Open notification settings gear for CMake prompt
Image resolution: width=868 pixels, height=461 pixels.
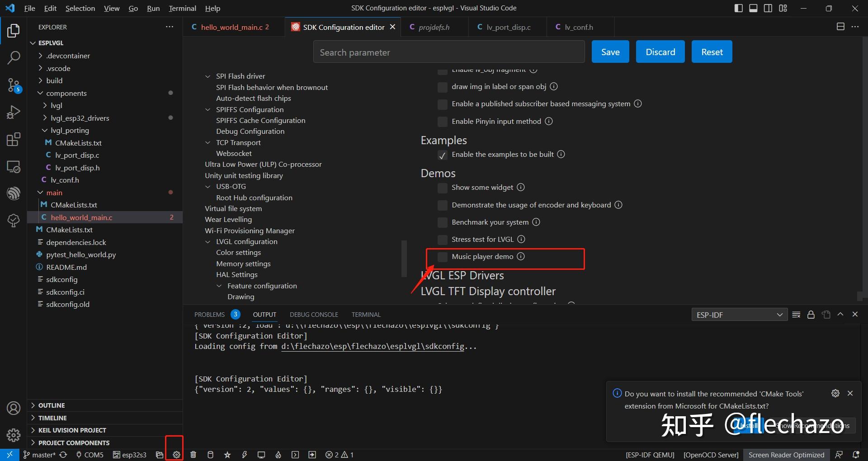[x=835, y=393]
